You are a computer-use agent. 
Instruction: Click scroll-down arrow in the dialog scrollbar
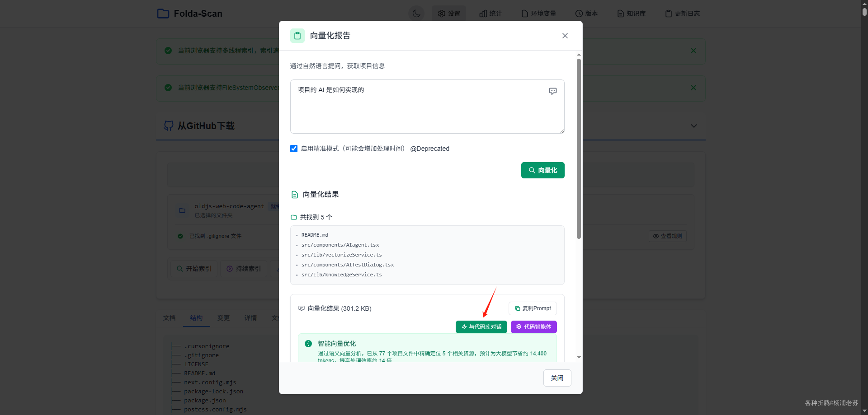point(579,357)
